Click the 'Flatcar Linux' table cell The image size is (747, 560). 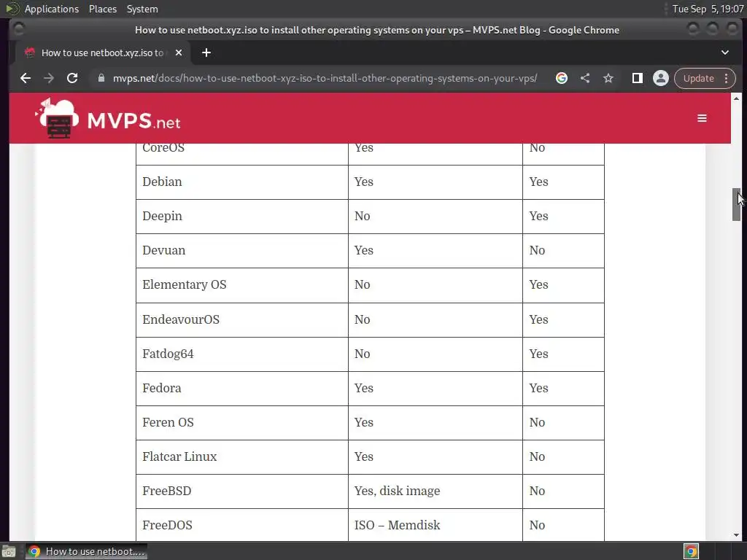pyautogui.click(x=242, y=457)
